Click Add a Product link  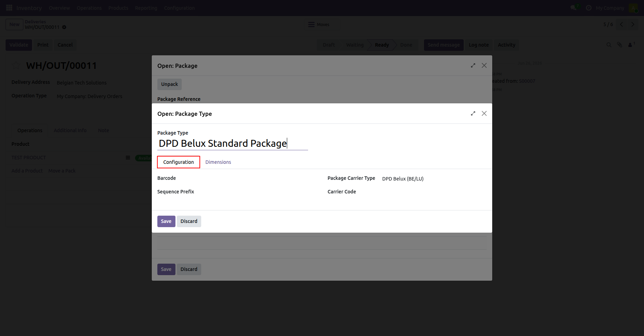(27, 171)
